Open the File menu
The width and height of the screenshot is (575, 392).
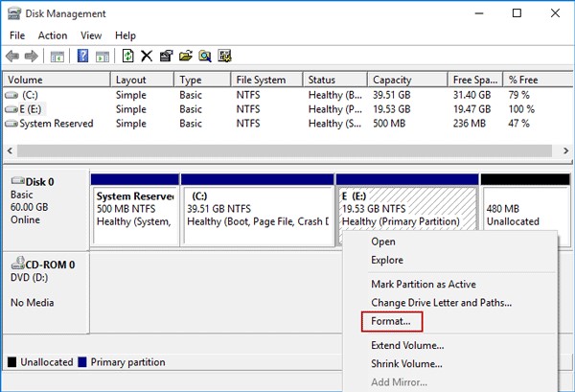click(17, 35)
